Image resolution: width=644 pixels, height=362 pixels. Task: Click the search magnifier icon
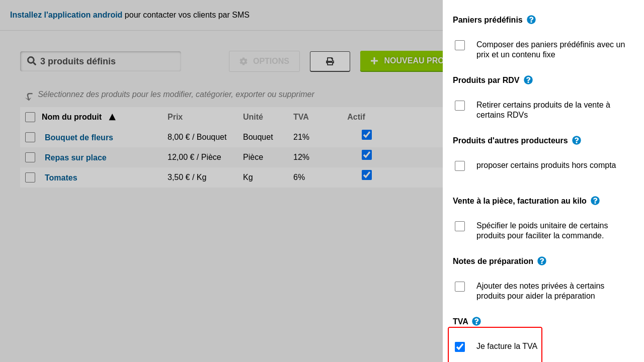[x=32, y=61]
